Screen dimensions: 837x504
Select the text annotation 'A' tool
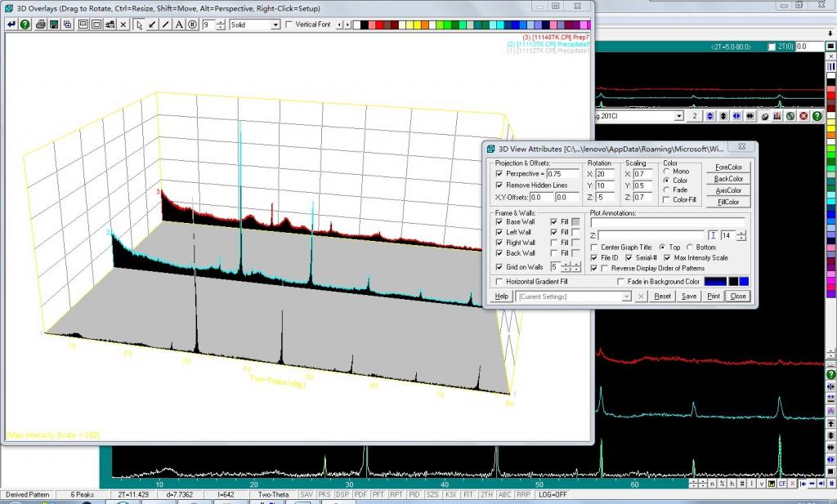[179, 25]
